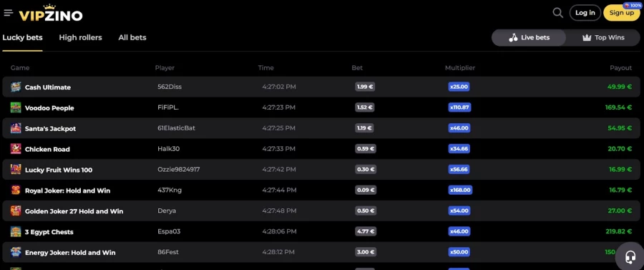
Task: Select the High rollers tab
Action: click(x=80, y=37)
